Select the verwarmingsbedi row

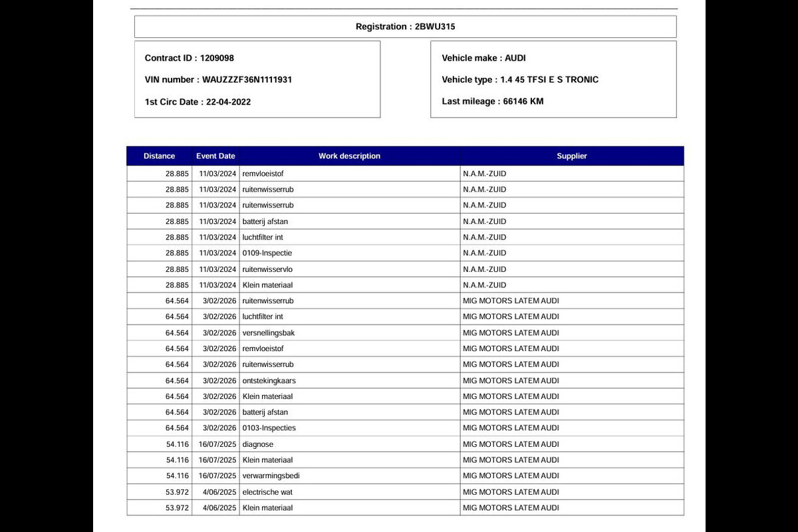[405, 475]
